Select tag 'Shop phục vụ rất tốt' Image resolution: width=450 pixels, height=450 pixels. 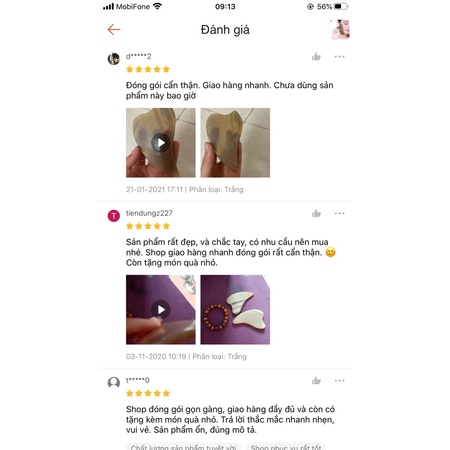(x=286, y=447)
